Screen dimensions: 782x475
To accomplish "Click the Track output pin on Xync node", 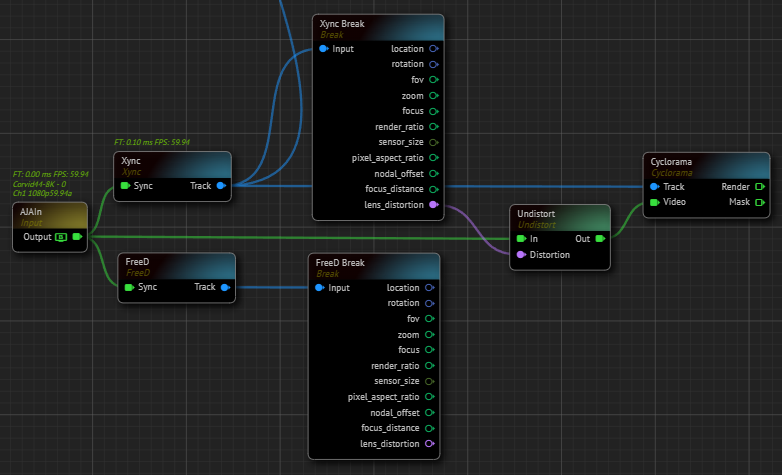I will pyautogui.click(x=221, y=185).
